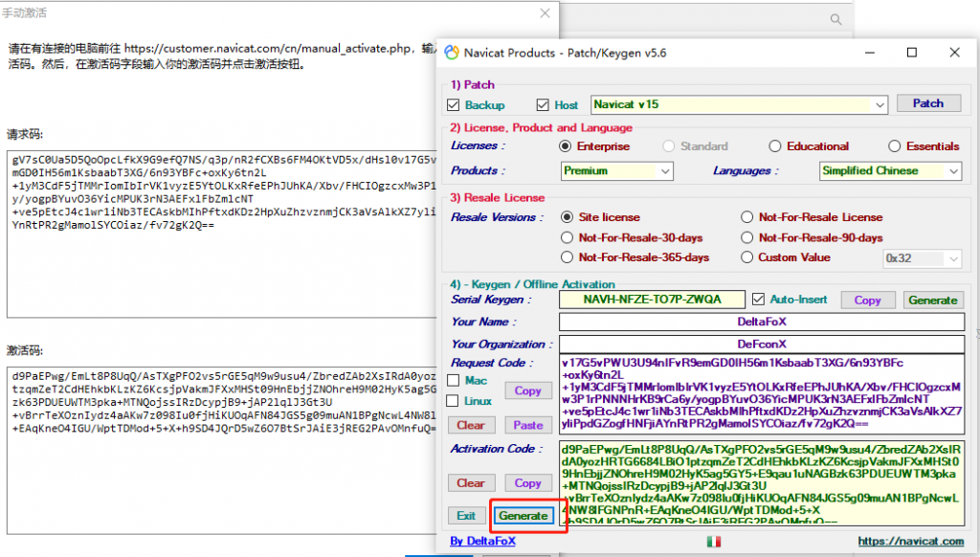Click the Patch button

[x=927, y=103]
